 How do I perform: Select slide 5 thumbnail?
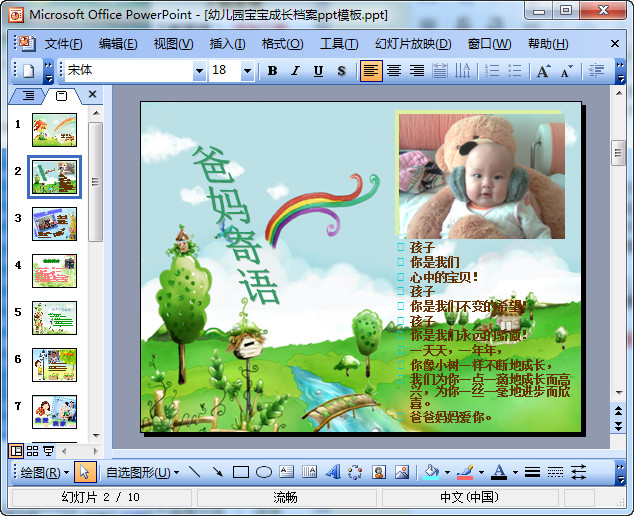coord(55,318)
